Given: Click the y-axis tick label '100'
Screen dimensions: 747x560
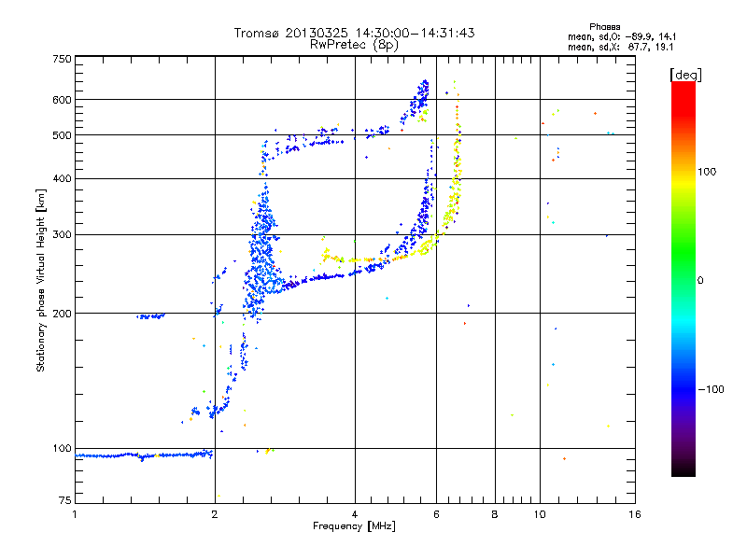Looking at the screenshot, I should 62,449.
